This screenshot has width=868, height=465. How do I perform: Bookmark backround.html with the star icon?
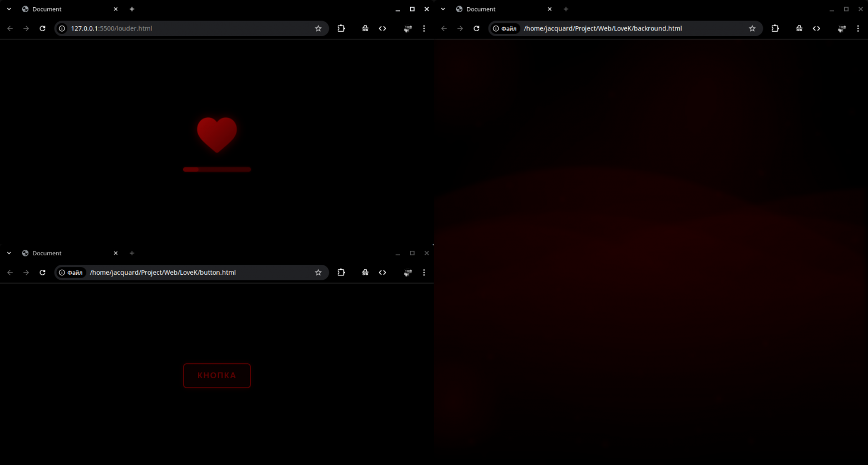coord(752,28)
